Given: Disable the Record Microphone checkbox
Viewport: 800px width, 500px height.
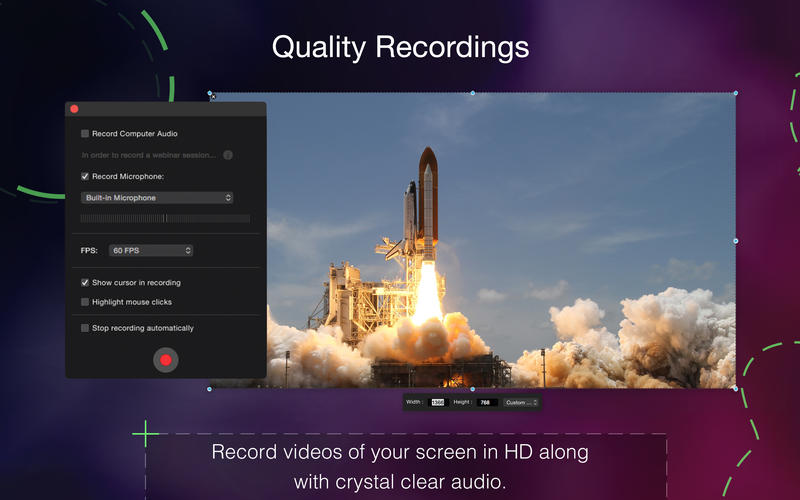Looking at the screenshot, I should [85, 177].
